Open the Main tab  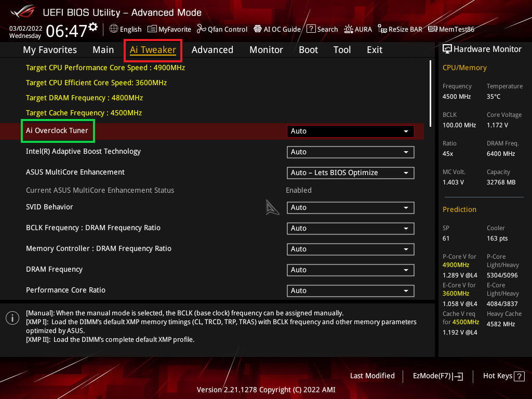(x=103, y=50)
